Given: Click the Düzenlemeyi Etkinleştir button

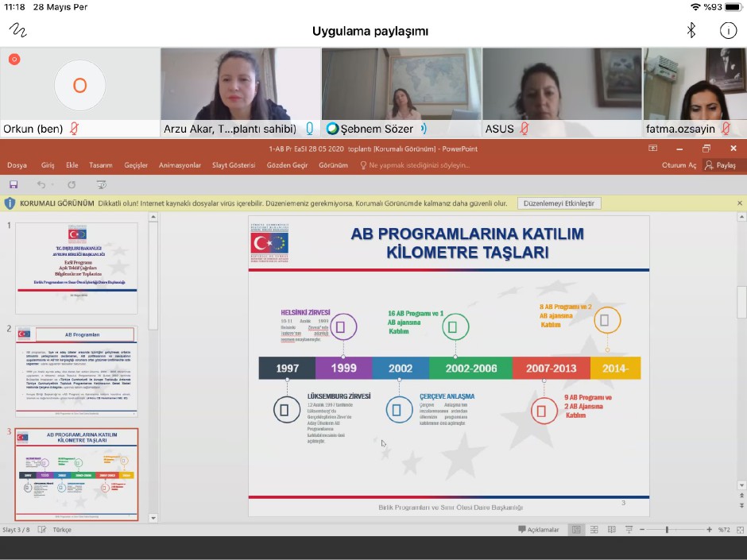Looking at the screenshot, I should pyautogui.click(x=559, y=203).
